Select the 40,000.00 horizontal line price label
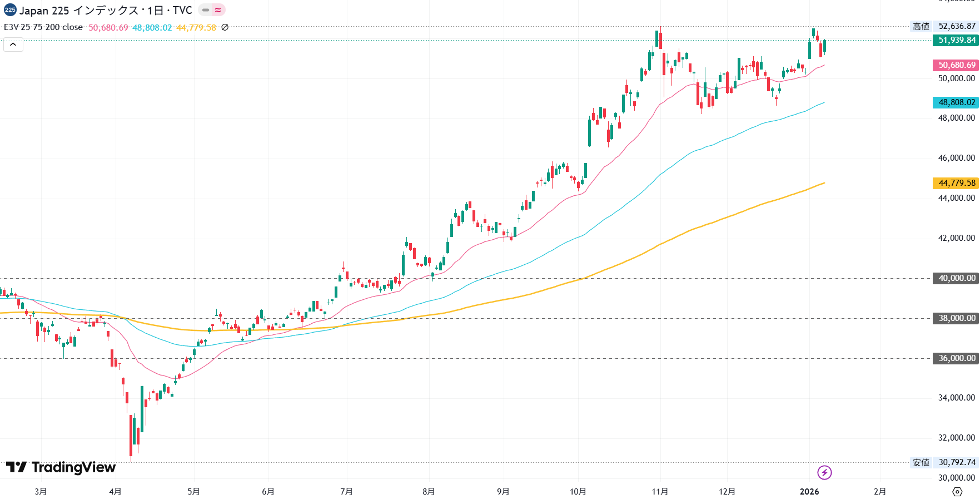Viewport: 980px width, 499px height. tap(956, 278)
